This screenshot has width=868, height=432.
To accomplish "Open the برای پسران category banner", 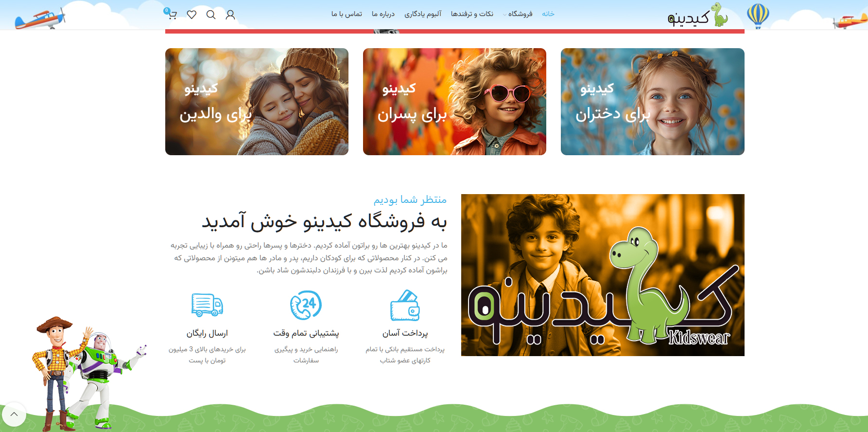I will click(x=454, y=102).
